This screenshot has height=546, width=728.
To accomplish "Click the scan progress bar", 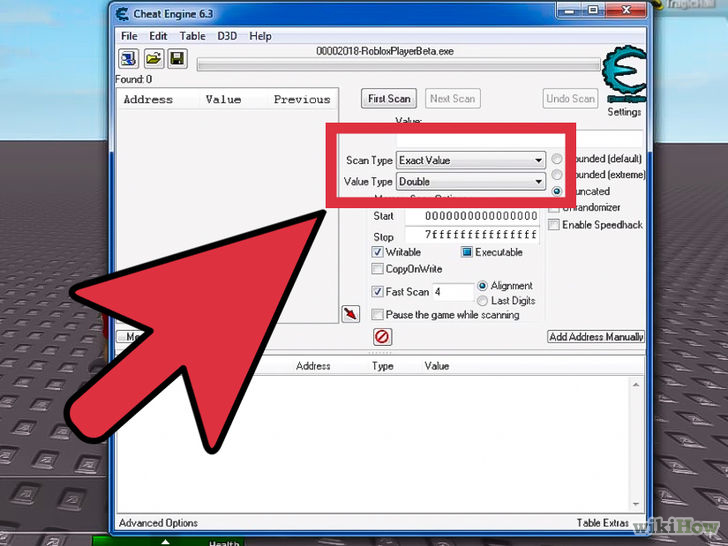I will pos(398,65).
